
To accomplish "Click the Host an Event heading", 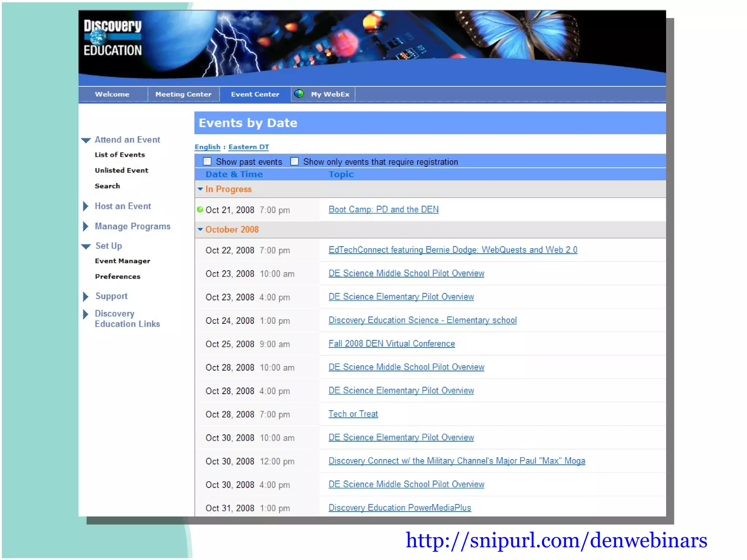I will 123,206.
